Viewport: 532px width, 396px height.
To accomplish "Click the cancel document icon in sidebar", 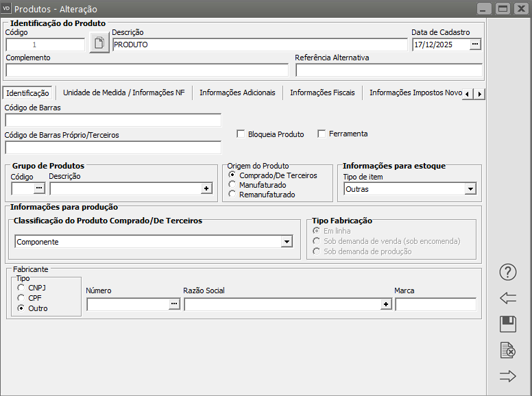I will 508,350.
